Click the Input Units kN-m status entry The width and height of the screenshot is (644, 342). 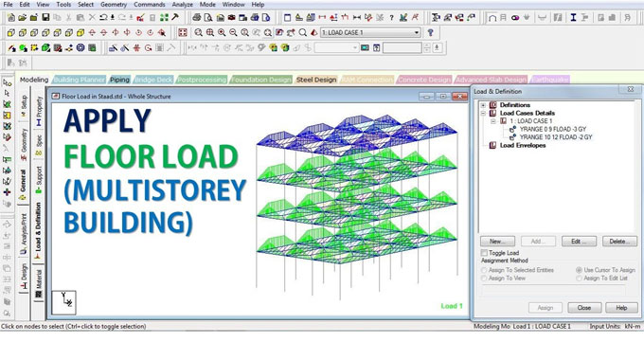point(616,327)
